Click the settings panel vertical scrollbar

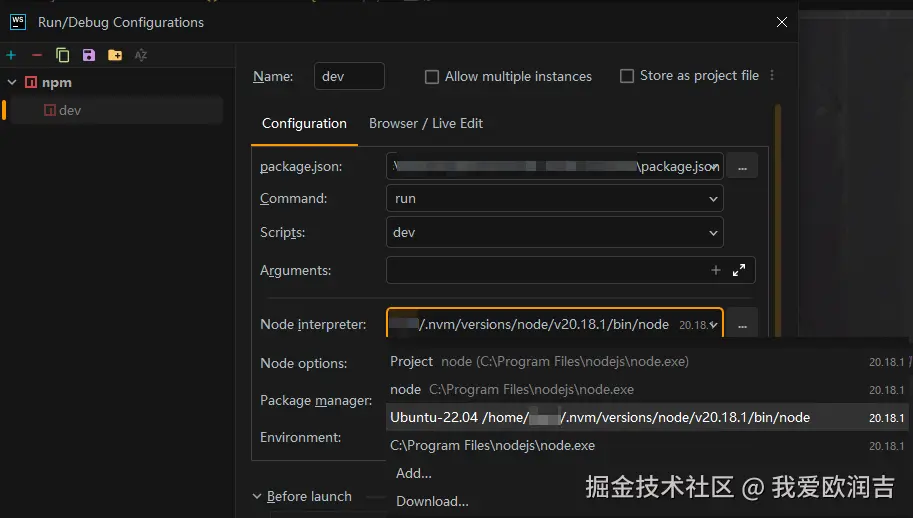coord(778,221)
